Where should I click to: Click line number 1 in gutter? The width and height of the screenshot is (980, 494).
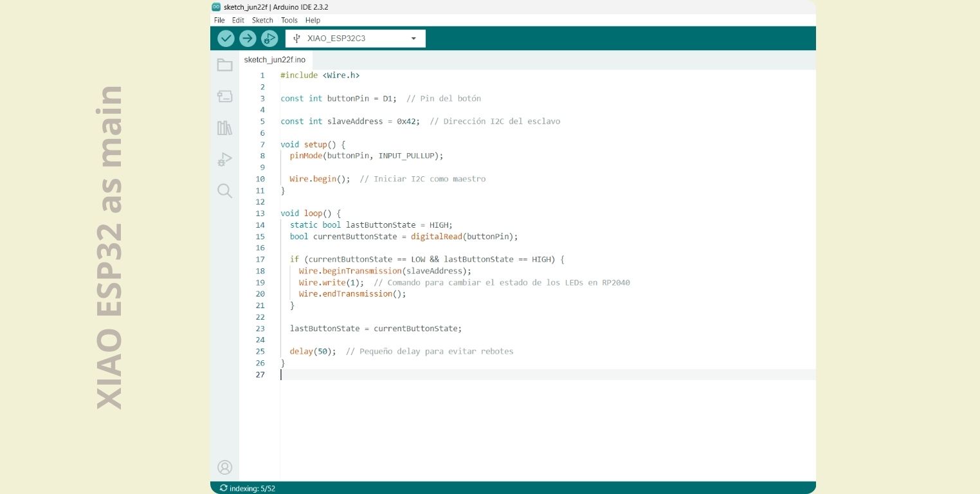(262, 75)
